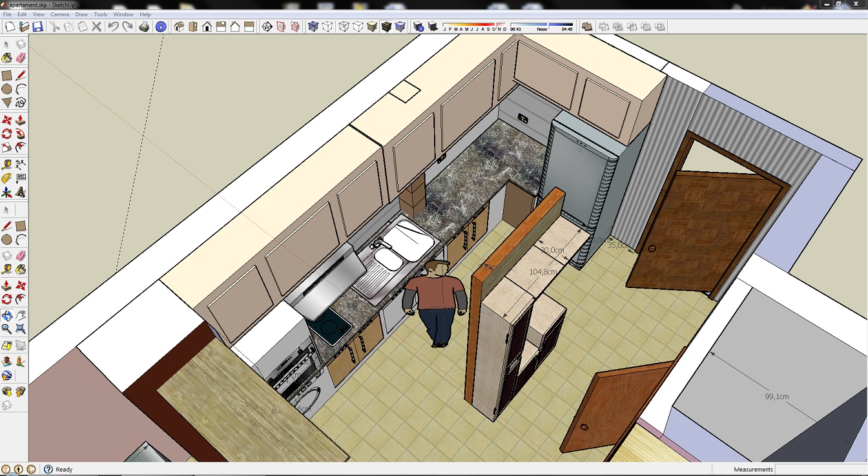Select the Tape Measure tool

click(6, 165)
